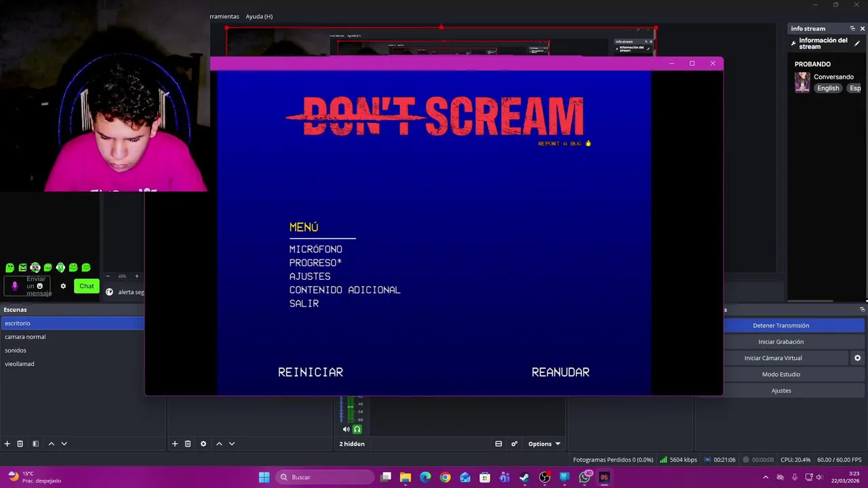The image size is (868, 488).
Task: Move source up with sources panel up arrow
Action: pyautogui.click(x=219, y=444)
